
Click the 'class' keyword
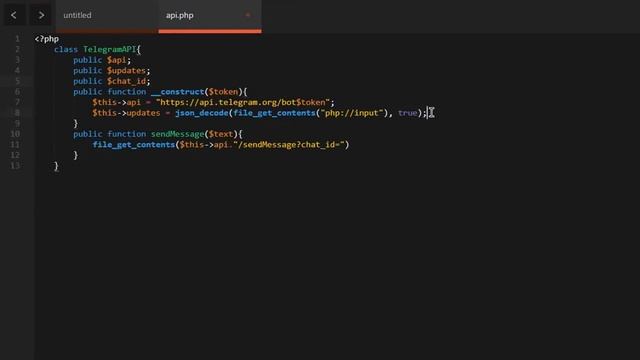pos(66,49)
